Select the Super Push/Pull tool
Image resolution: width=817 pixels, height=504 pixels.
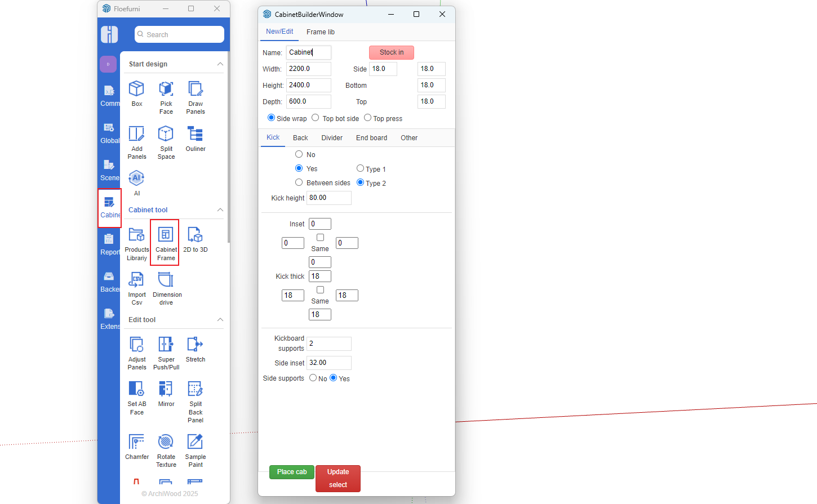tap(166, 345)
